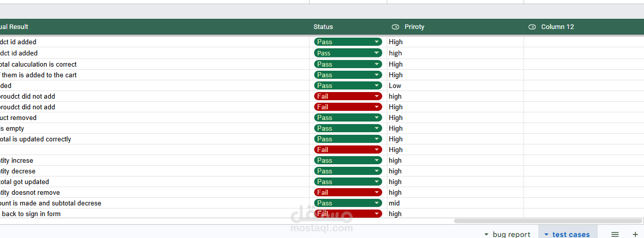Image resolution: width=644 pixels, height=238 pixels.
Task: Click the dropdown-type icon beside Priroty header
Action: click(395, 27)
